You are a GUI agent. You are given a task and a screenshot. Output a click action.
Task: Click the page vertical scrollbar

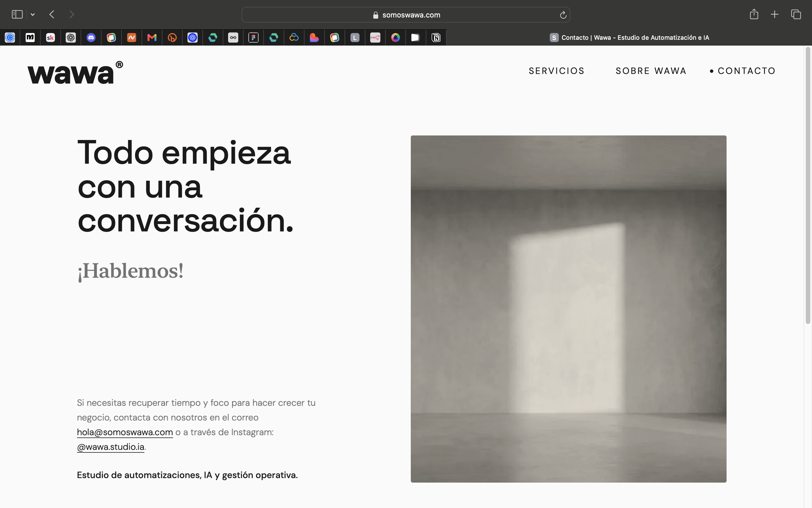(808, 185)
